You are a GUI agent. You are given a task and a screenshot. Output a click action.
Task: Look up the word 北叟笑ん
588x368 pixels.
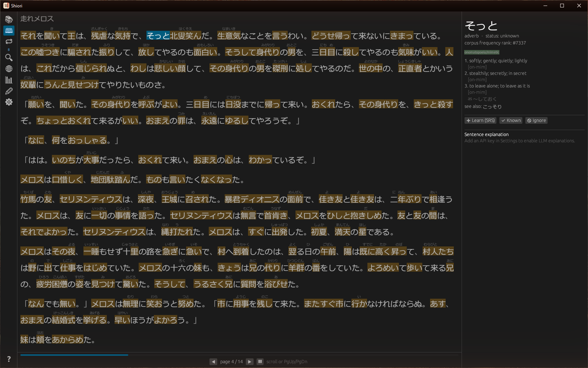point(185,36)
